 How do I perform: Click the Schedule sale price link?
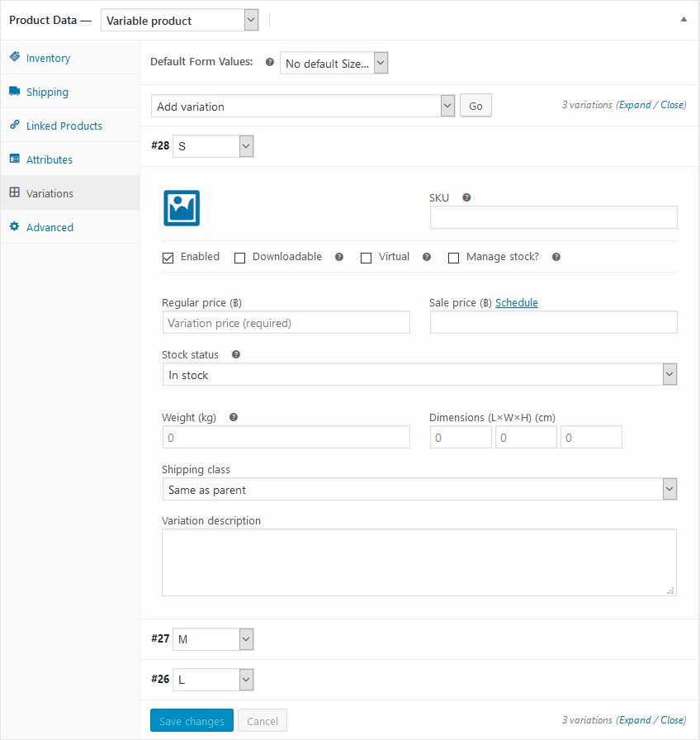517,302
